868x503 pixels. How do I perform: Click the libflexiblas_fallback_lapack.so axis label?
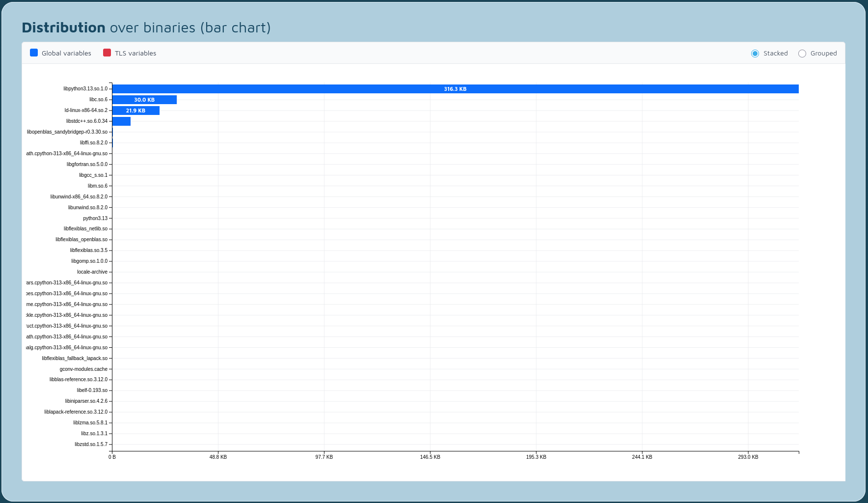pos(75,359)
